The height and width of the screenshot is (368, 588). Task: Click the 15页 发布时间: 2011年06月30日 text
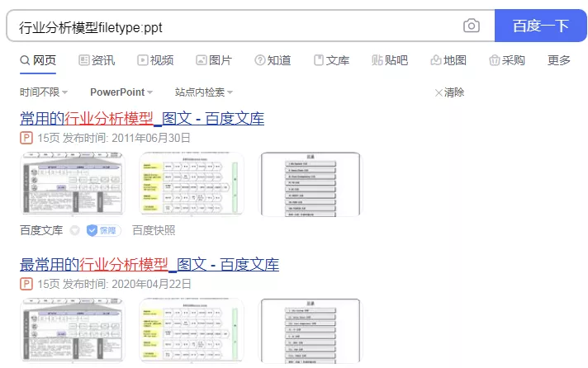pyautogui.click(x=114, y=138)
